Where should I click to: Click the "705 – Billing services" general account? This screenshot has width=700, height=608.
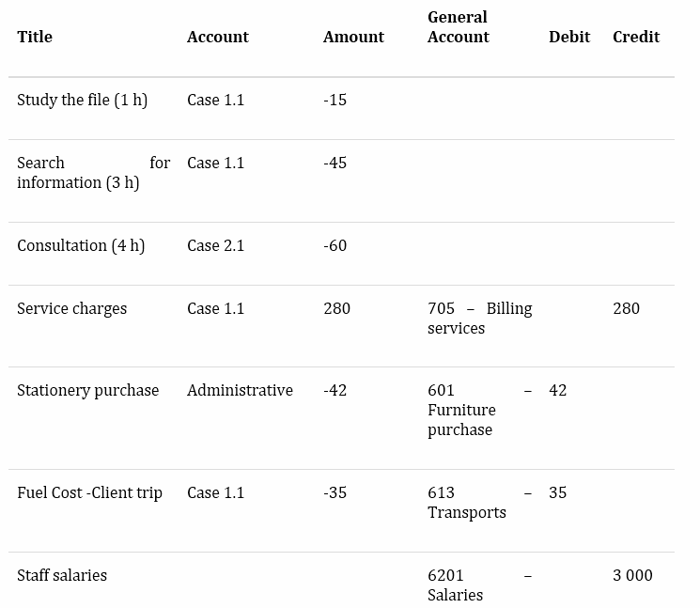pos(479,318)
